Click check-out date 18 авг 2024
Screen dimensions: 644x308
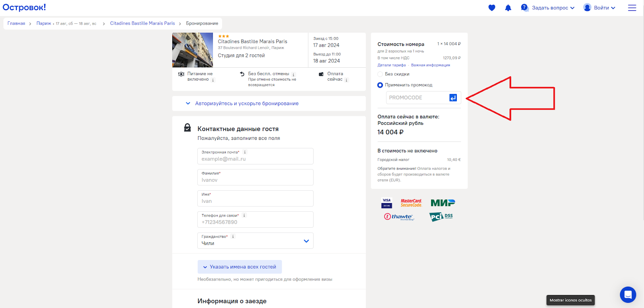[326, 61]
